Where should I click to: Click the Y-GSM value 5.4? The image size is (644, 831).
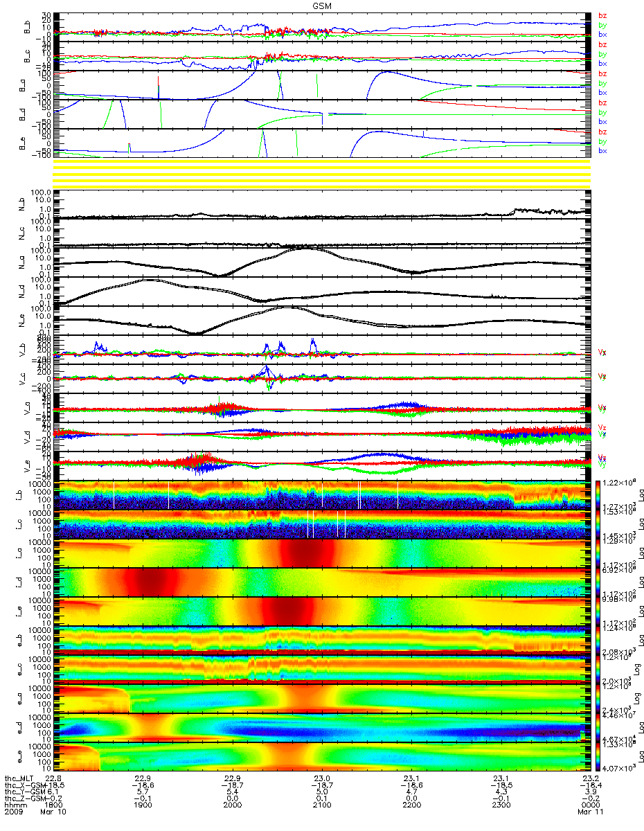tap(233, 792)
